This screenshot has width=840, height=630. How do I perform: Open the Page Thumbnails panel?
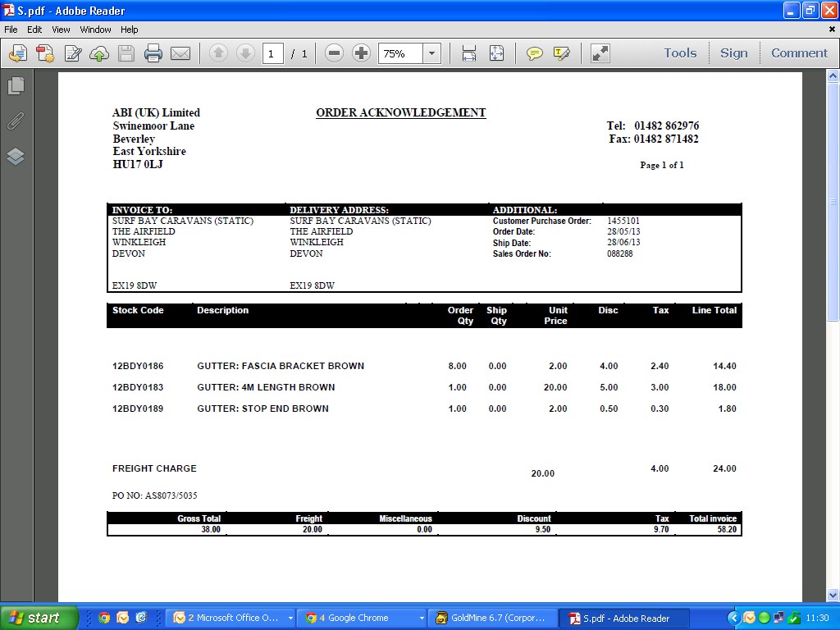[x=16, y=85]
